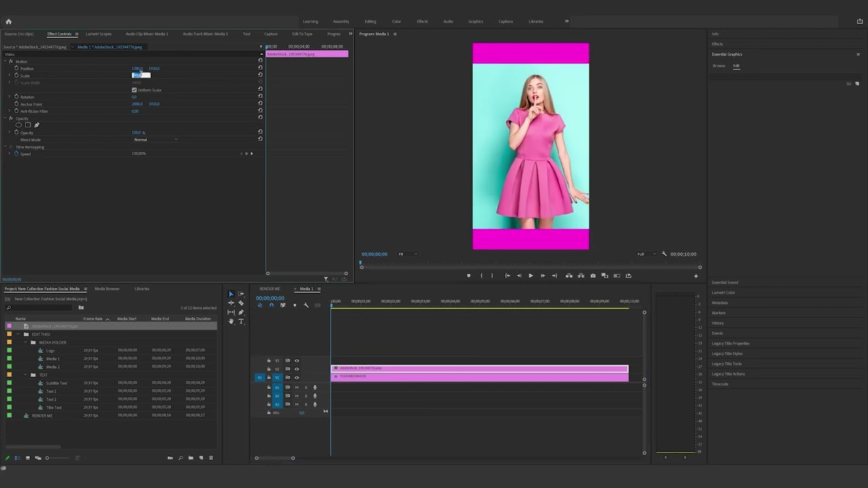Viewport: 868px width, 488px height.
Task: Collapse the EDIT THIS! bin
Action: (x=19, y=334)
